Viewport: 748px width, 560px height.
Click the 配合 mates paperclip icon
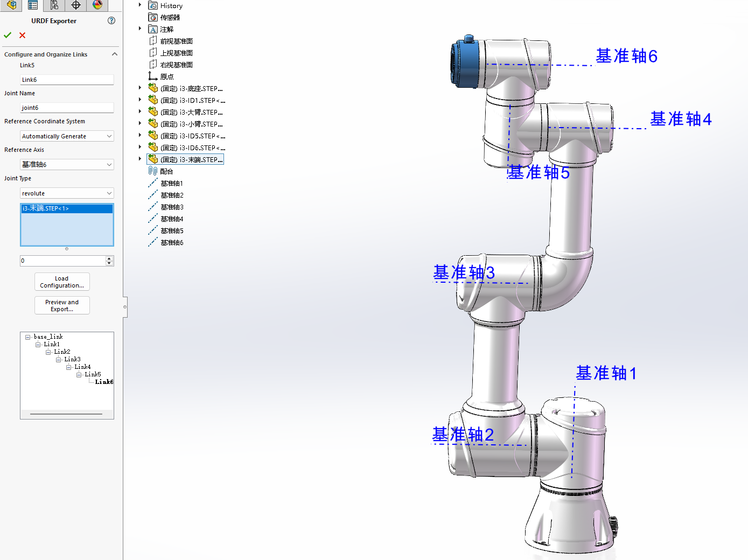tap(153, 171)
